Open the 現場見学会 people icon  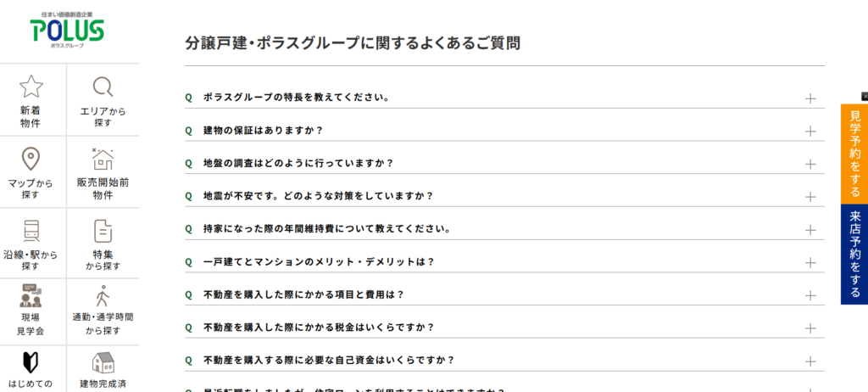pyautogui.click(x=31, y=296)
